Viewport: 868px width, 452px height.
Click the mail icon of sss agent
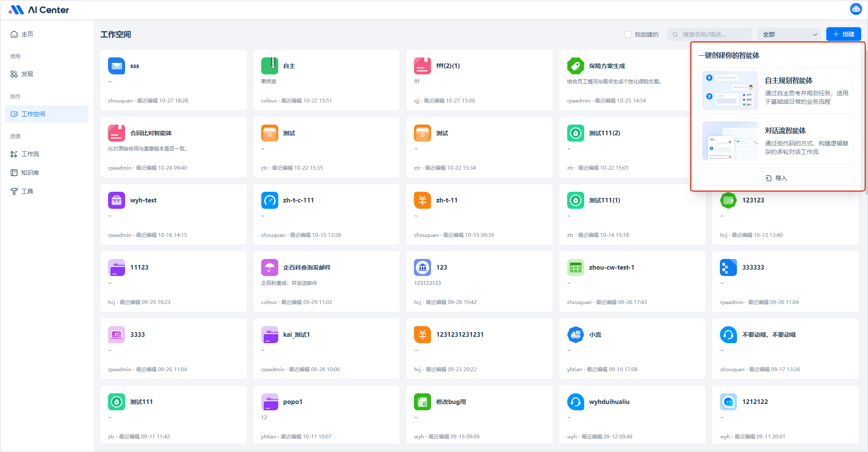point(116,66)
